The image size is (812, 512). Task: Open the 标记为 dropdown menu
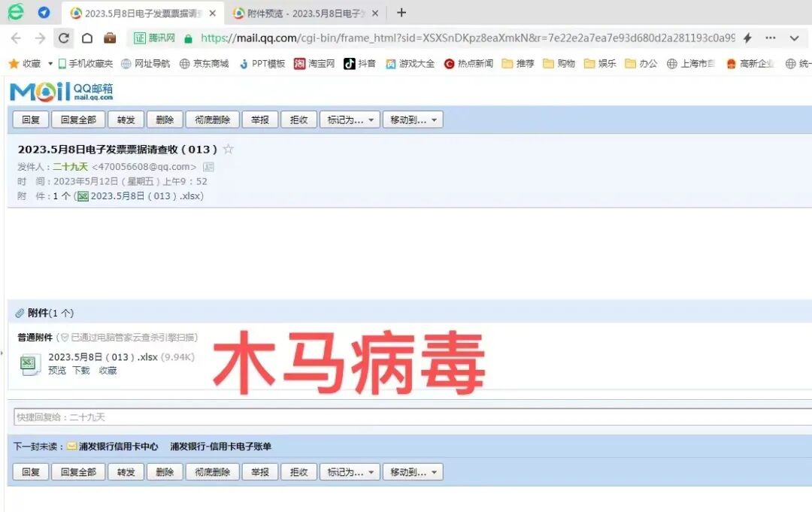pyautogui.click(x=349, y=119)
